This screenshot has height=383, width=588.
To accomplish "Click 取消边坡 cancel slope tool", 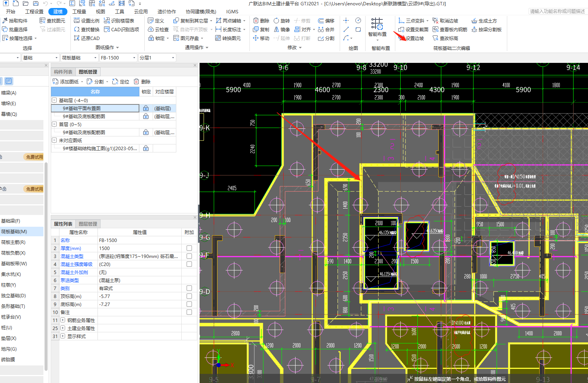I will [x=445, y=21].
